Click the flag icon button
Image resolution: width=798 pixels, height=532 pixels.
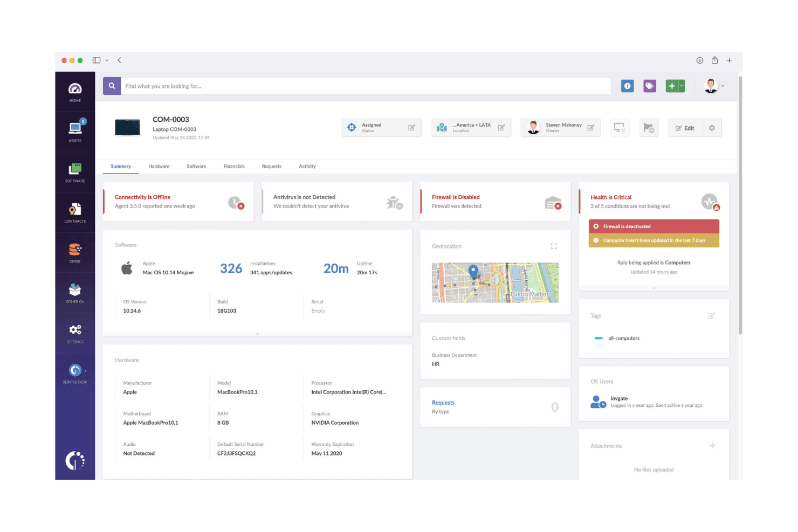click(x=649, y=128)
